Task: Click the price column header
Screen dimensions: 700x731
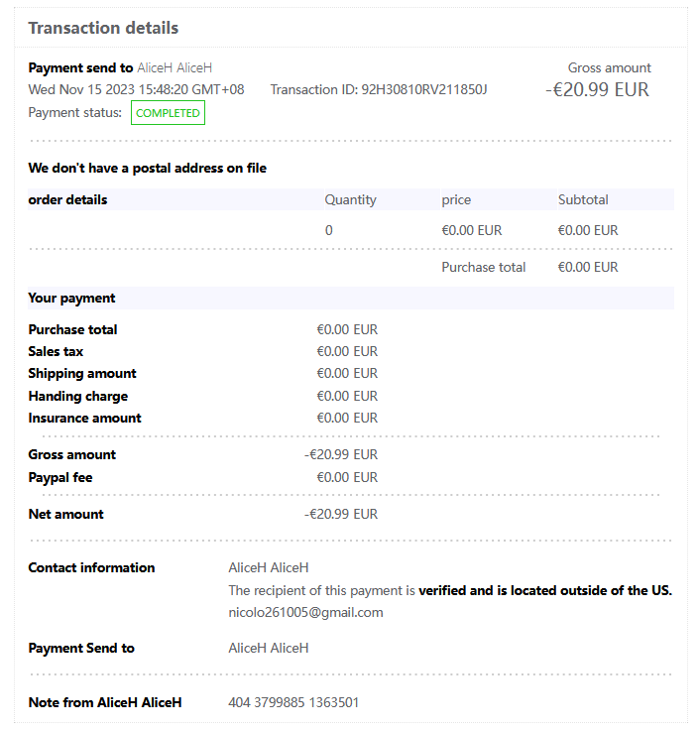Action: [x=456, y=199]
